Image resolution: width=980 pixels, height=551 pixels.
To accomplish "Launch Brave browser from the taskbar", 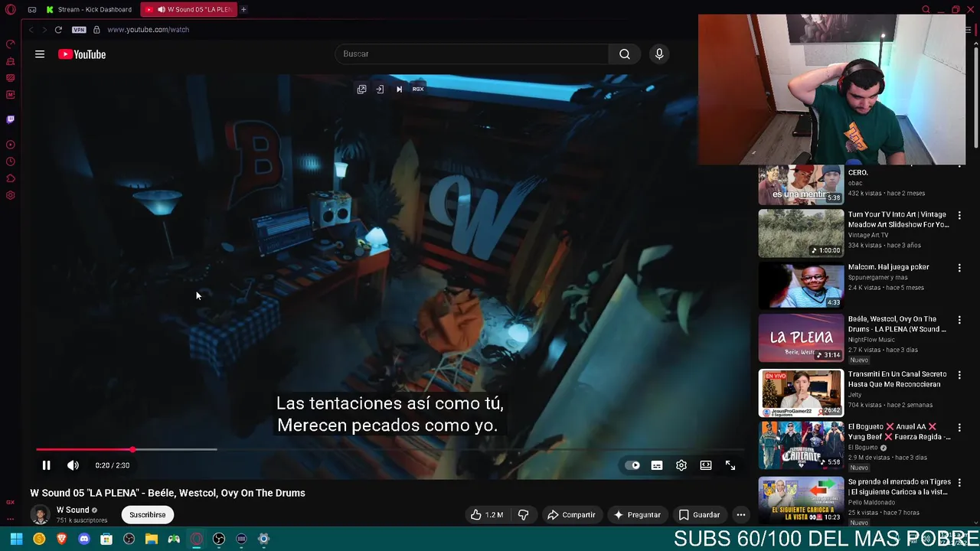I will [61, 539].
